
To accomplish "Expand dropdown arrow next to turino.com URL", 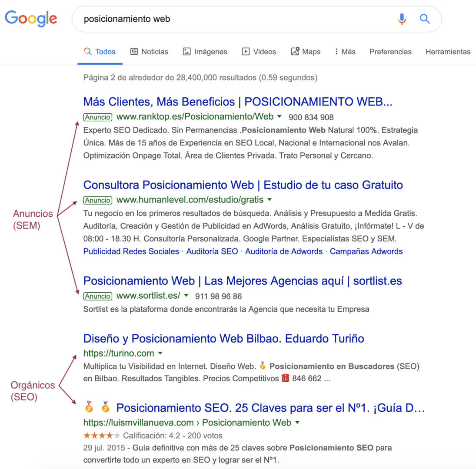I will (x=160, y=353).
